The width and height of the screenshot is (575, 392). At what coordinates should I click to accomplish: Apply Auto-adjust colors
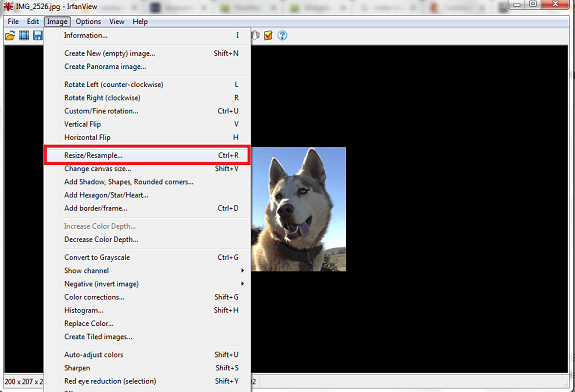147,355
